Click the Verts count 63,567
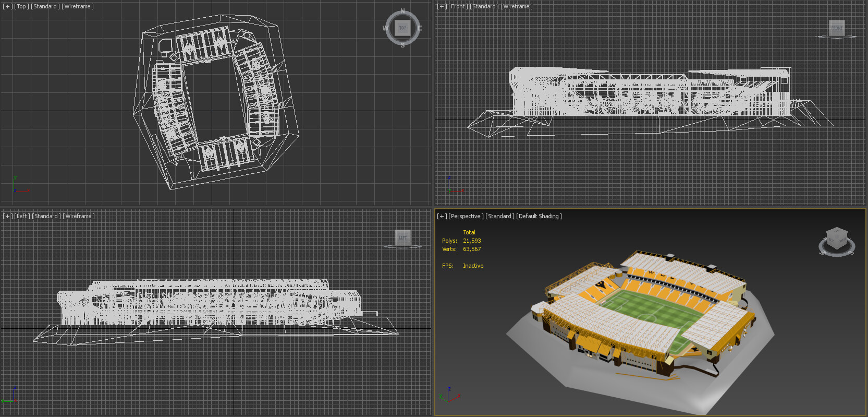The image size is (868, 417). (x=472, y=249)
